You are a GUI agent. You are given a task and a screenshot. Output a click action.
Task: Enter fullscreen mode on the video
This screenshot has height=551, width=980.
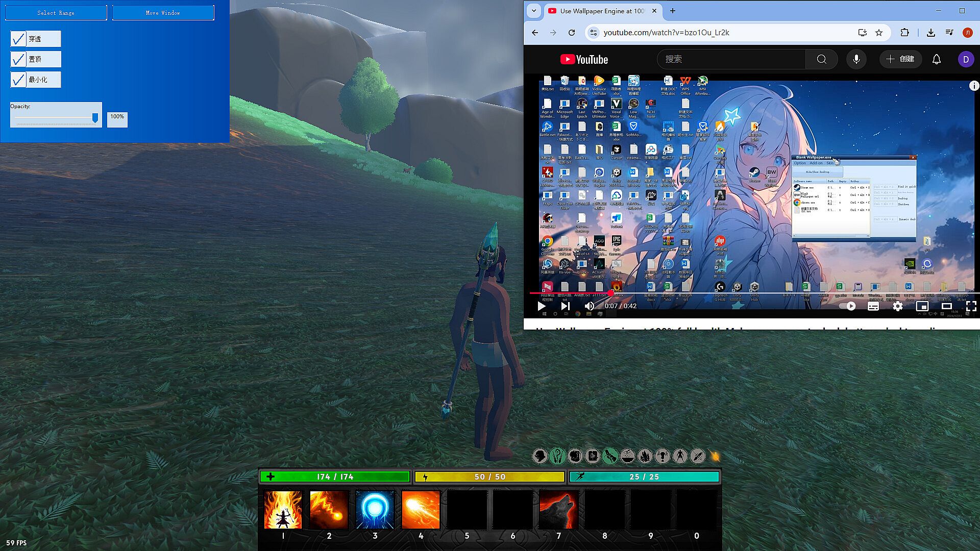(x=971, y=306)
